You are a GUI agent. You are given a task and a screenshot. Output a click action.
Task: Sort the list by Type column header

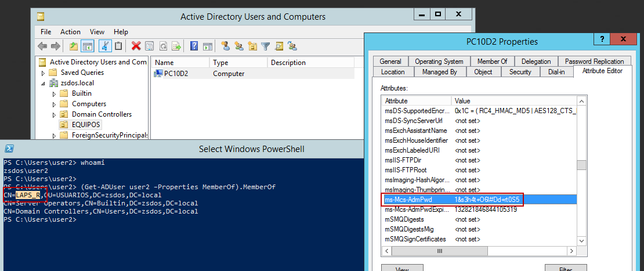point(238,63)
